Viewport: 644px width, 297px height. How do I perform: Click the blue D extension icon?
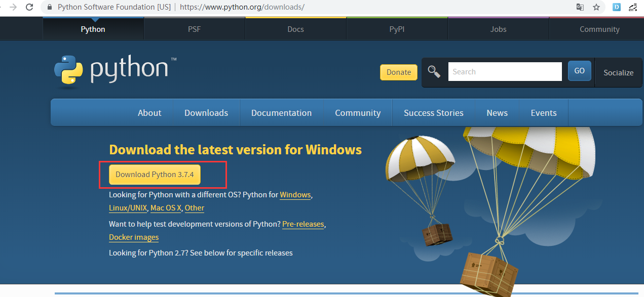tap(617, 7)
